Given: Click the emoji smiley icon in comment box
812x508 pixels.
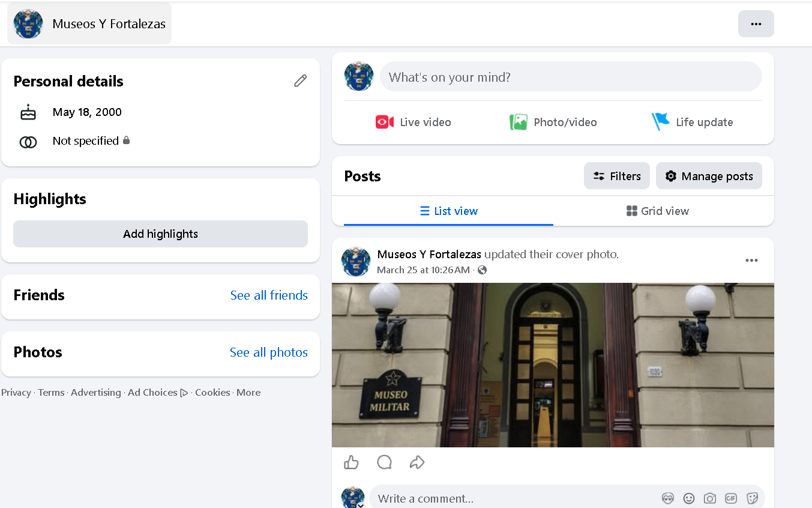Looking at the screenshot, I should tap(689, 498).
